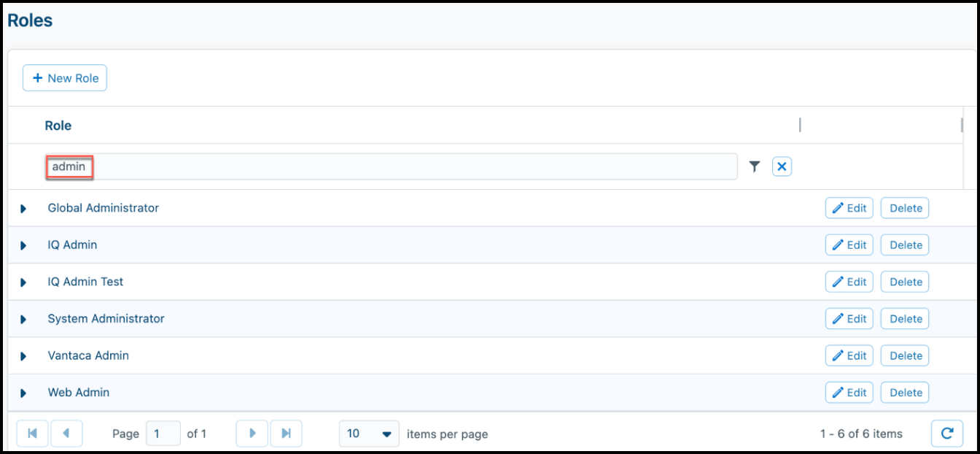The image size is (980, 454).
Task: Click the 1 - 6 of 6 items text
Action: [861, 434]
